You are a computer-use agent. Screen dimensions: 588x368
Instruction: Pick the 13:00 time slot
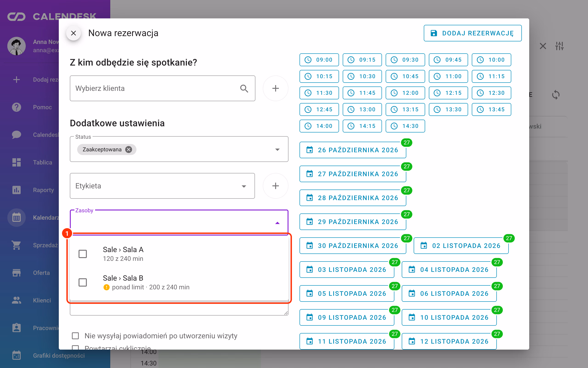click(x=362, y=109)
